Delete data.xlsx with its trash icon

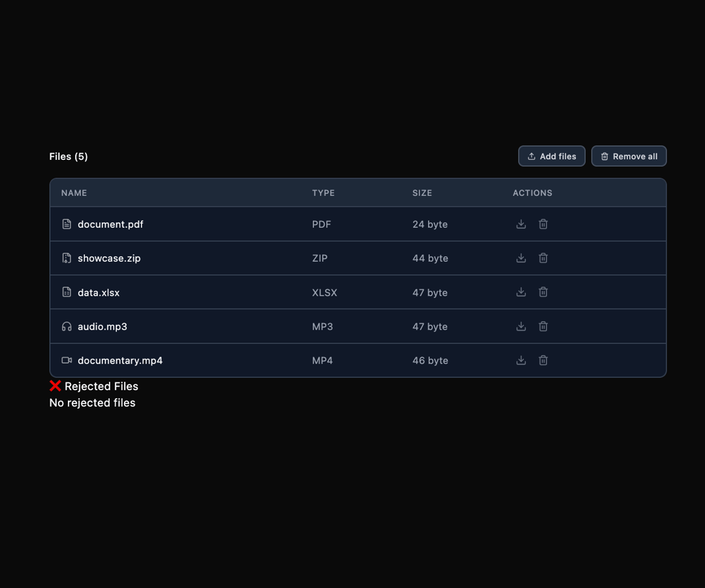tap(543, 292)
